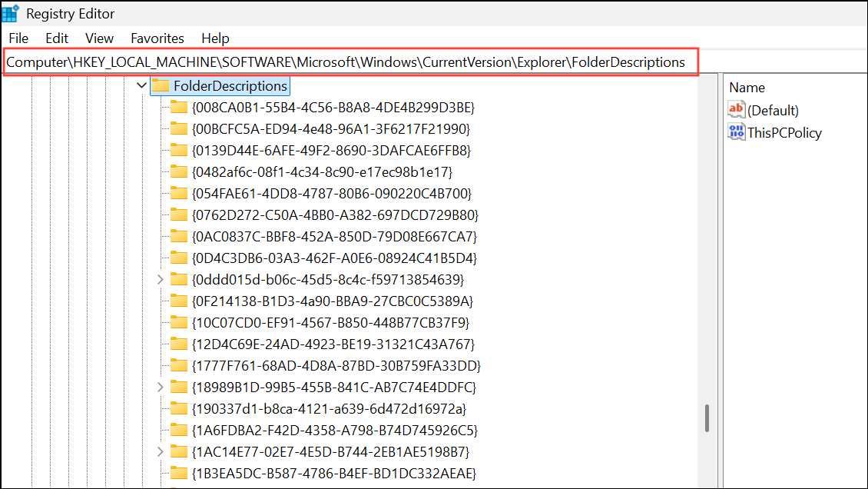Expand the {1AC14E77-02E7-4E5D-B744-2EB1AE5198B7} key
Screen dimensions: 868x489
click(x=160, y=451)
